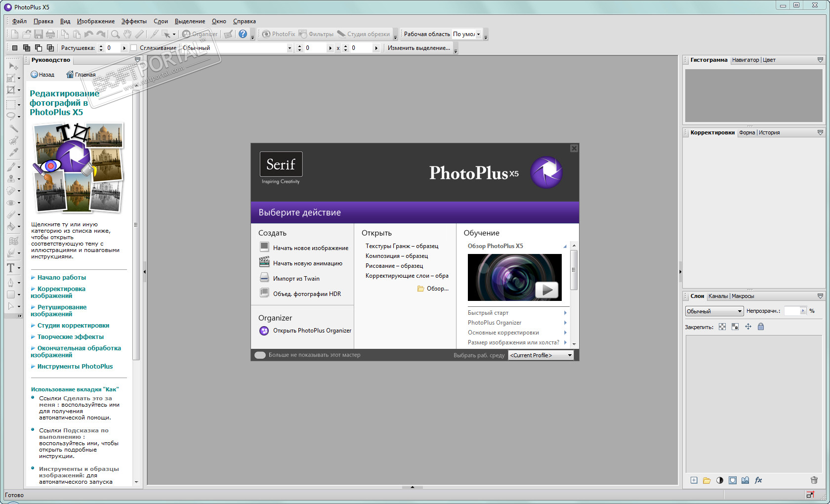The image size is (830, 504).
Task: Open the Обычный blend mode dropdown in Layers
Action: pyautogui.click(x=714, y=311)
